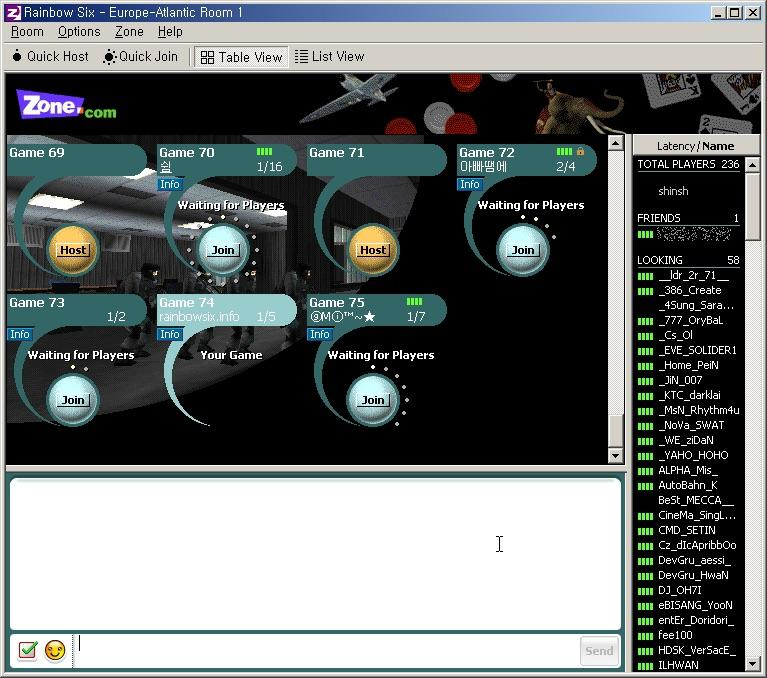
Task: Click latency bars next to ALPHA_Mis_
Action: point(645,471)
